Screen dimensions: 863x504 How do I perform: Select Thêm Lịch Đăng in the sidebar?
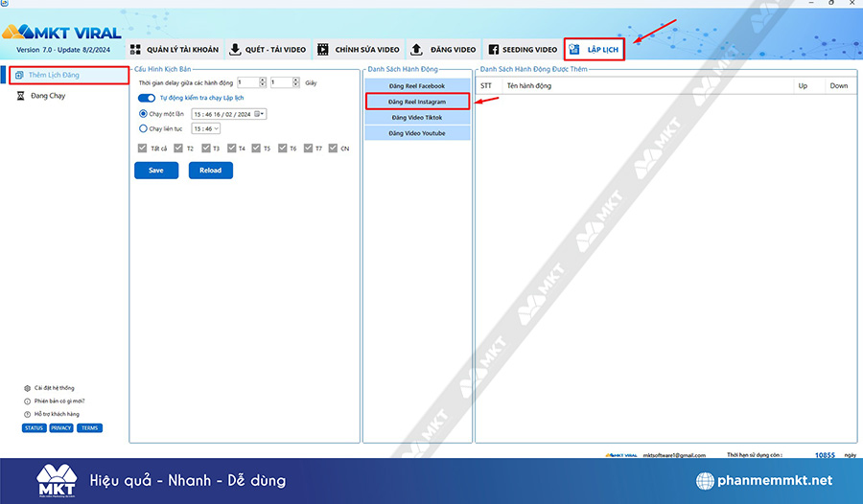pos(69,75)
